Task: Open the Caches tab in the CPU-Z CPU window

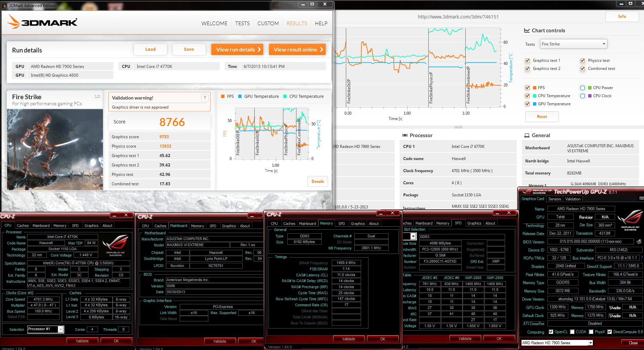Action: 23,226
